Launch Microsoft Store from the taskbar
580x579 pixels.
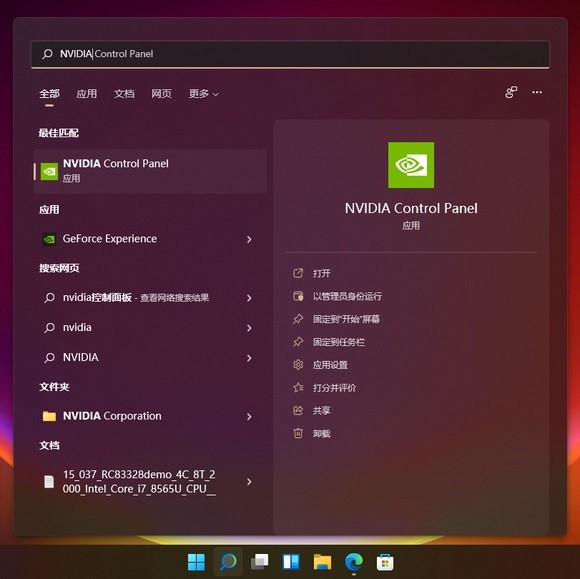coord(385,562)
